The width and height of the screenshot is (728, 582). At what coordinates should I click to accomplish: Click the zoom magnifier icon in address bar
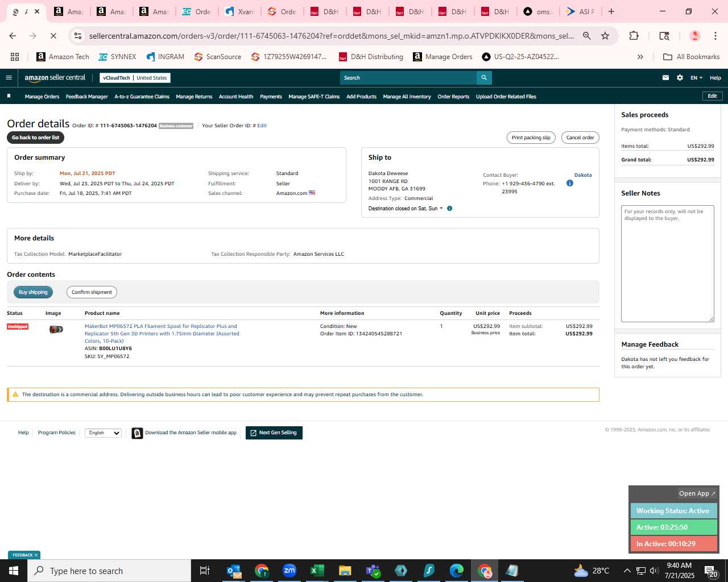click(587, 36)
